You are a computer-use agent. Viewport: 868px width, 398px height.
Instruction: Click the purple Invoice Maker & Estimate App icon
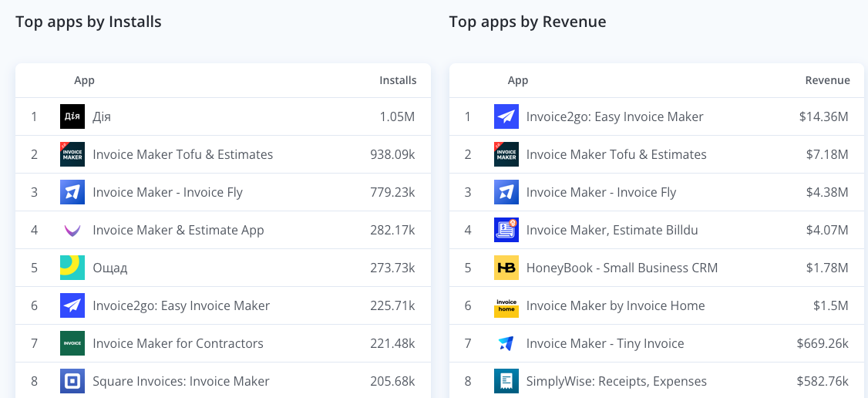click(72, 230)
